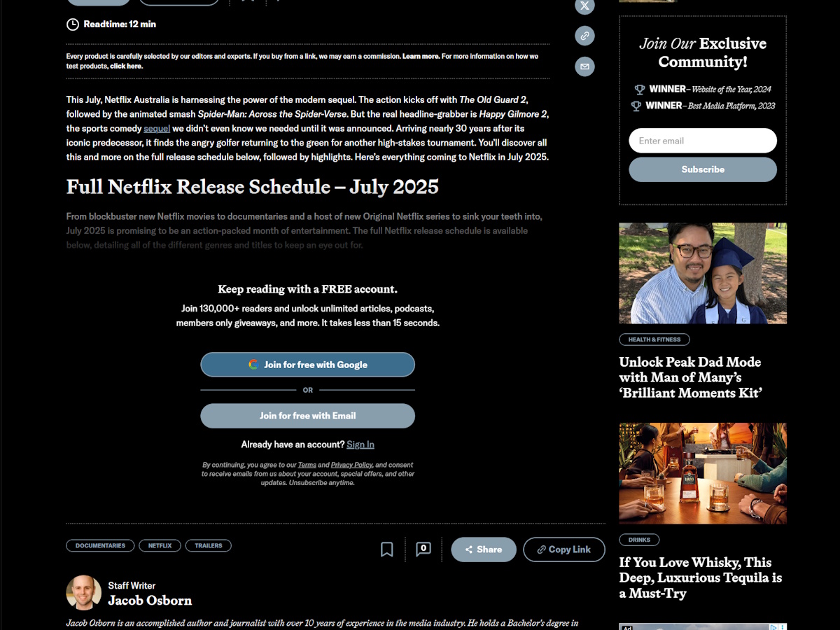Click the trophy icon beside Best Media Platform
This screenshot has height=630, width=840.
(636, 106)
